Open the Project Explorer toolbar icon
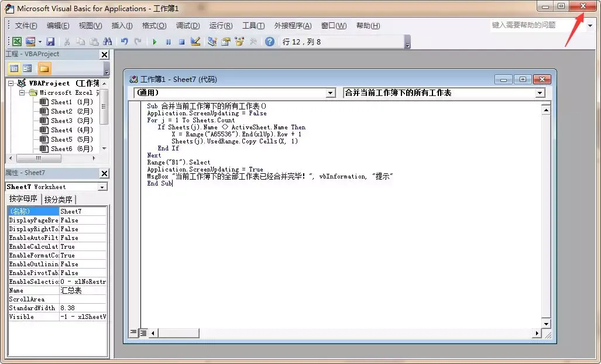 [212, 42]
